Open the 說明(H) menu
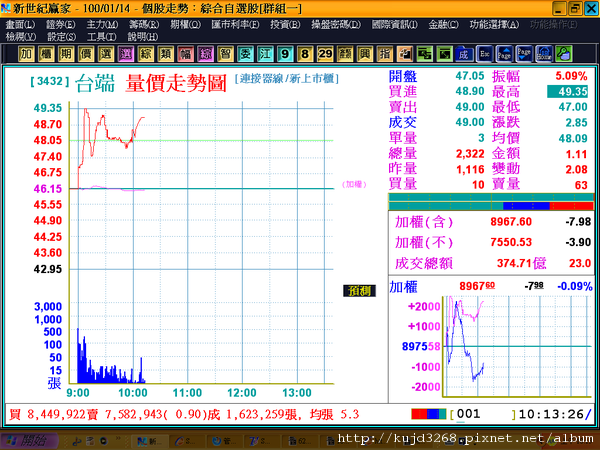Screen dimensions: 600x450 (143, 37)
